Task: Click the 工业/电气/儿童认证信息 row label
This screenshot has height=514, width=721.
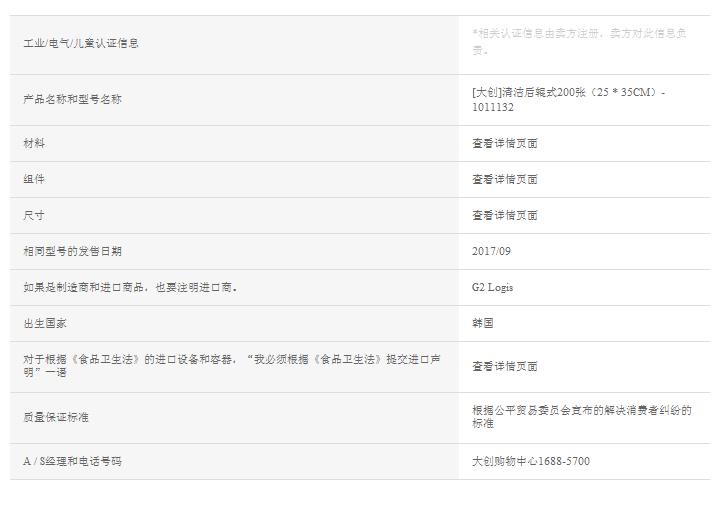Action: [x=81, y=43]
